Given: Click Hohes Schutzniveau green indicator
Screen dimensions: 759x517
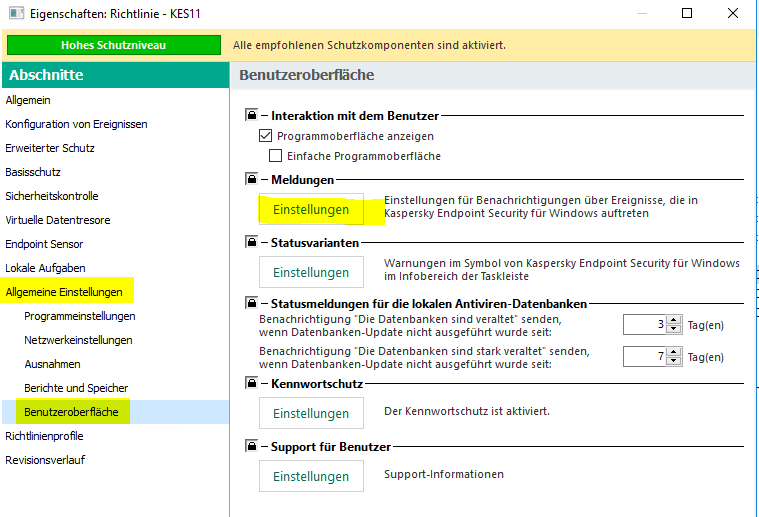Looking at the screenshot, I should coord(114,45).
